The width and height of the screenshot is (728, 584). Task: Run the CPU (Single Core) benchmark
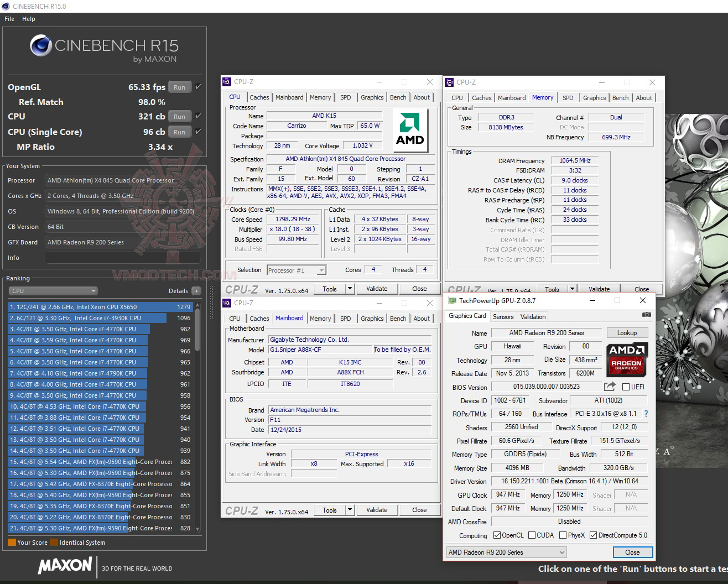[x=180, y=132]
